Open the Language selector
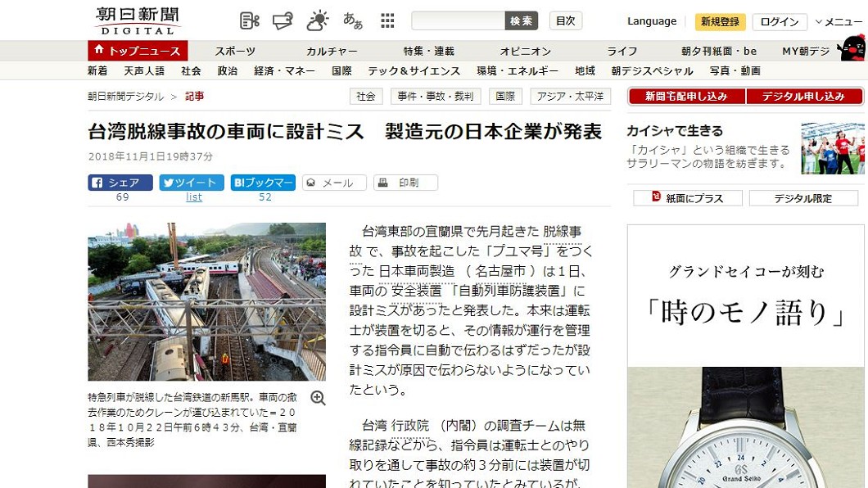This screenshot has width=868, height=488. (x=652, y=21)
